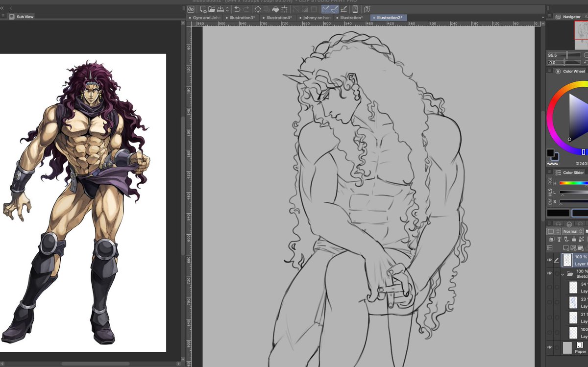588x367 pixels.
Task: Redo the last undone action
Action: point(246,9)
